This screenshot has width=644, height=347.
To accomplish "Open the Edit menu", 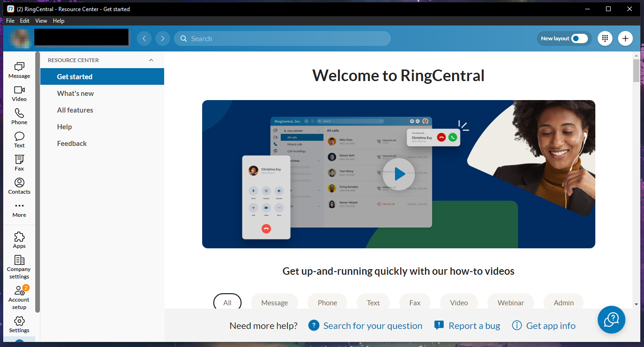I will coord(25,21).
